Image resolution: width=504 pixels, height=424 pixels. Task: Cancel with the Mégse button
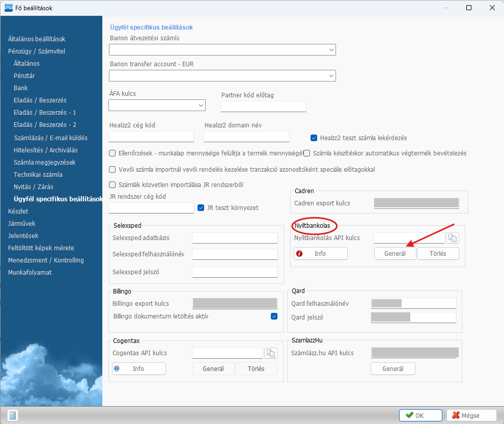(470, 415)
